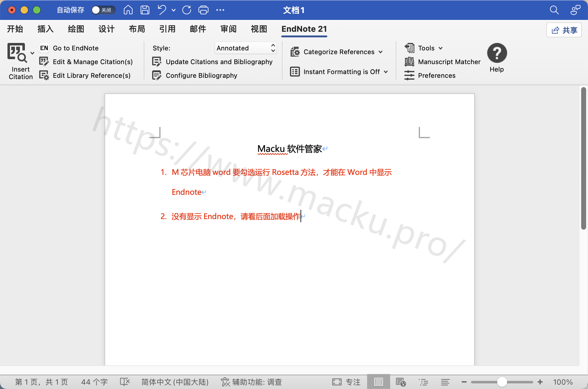Click the zoom slider handle

502,382
